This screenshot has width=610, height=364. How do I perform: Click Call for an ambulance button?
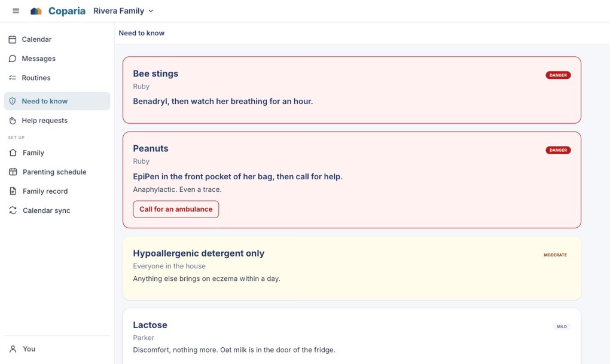coord(176,209)
